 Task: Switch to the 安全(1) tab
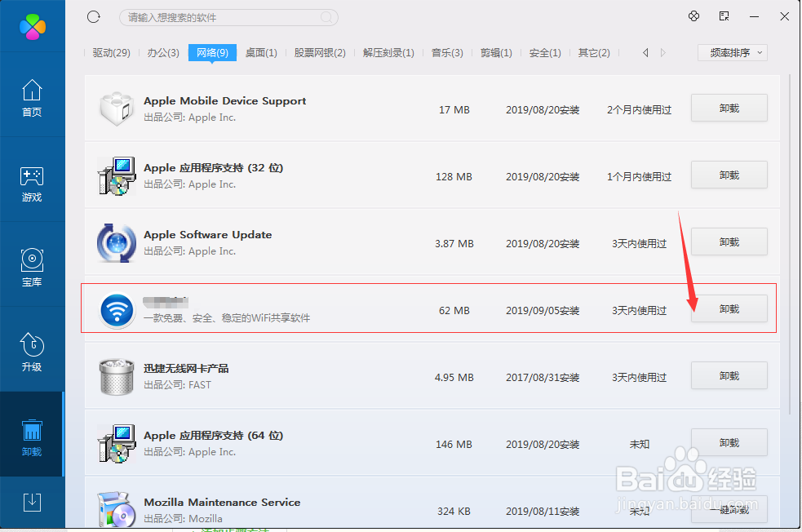coord(545,53)
